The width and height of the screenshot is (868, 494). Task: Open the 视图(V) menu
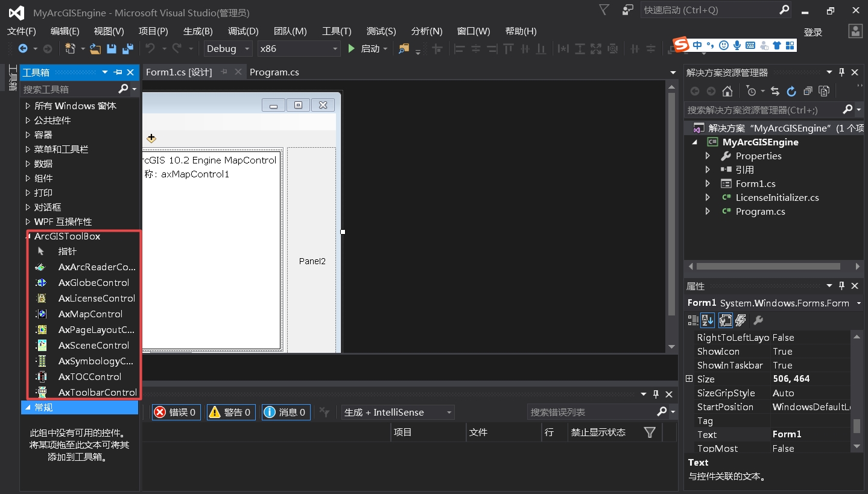tap(107, 31)
